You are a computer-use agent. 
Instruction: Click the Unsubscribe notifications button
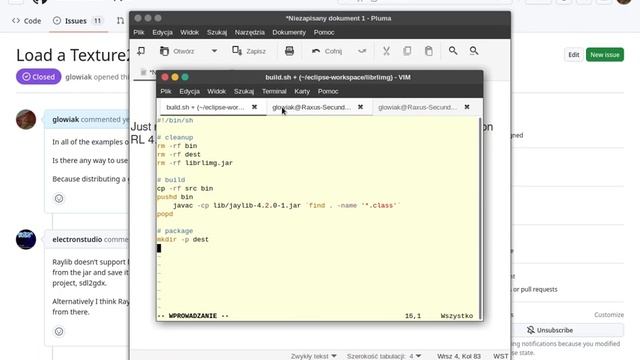[567, 330]
